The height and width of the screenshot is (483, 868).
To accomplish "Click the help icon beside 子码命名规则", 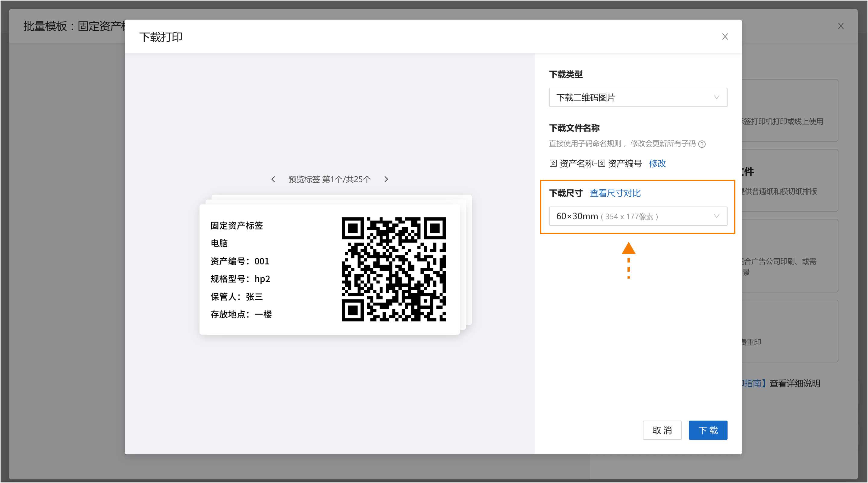I will point(702,144).
